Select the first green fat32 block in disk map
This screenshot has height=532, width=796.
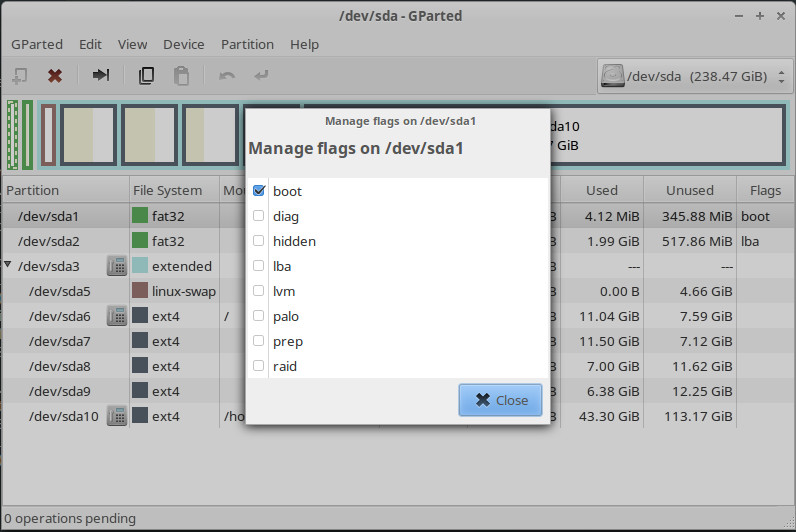click(13, 135)
